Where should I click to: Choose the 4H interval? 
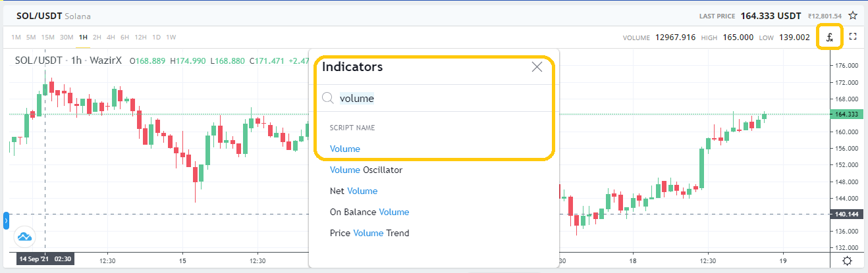click(111, 37)
